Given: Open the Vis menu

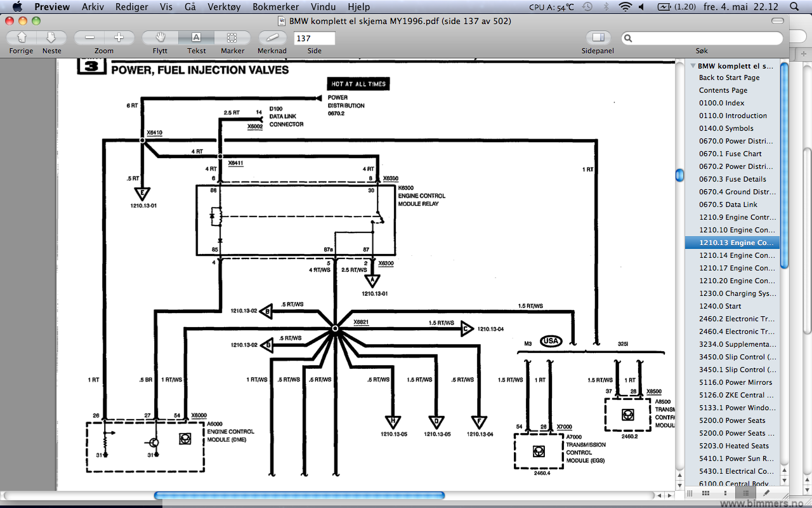Looking at the screenshot, I should [166, 7].
